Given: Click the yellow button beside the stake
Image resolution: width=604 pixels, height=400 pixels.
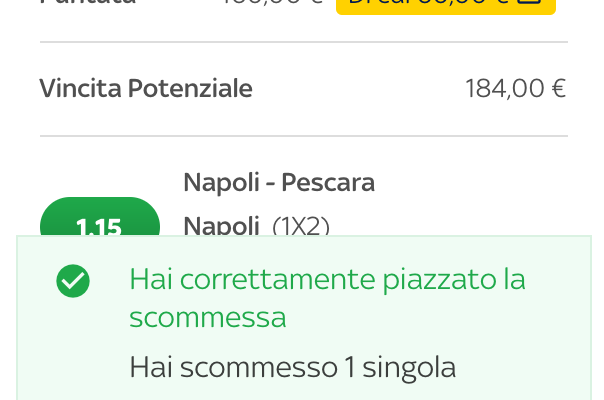Looking at the screenshot, I should [446, 7].
